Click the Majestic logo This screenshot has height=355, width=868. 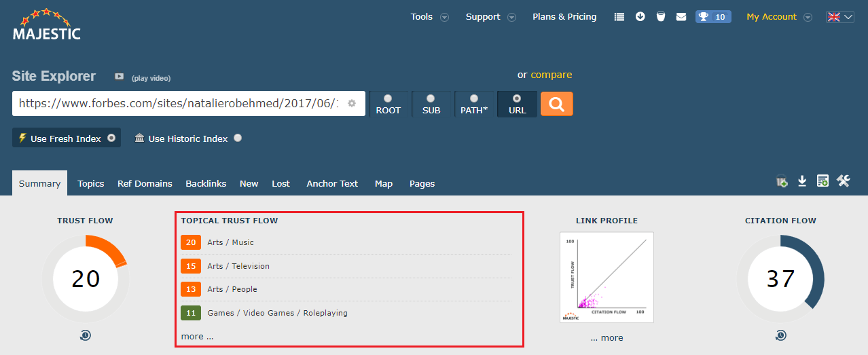click(x=47, y=24)
